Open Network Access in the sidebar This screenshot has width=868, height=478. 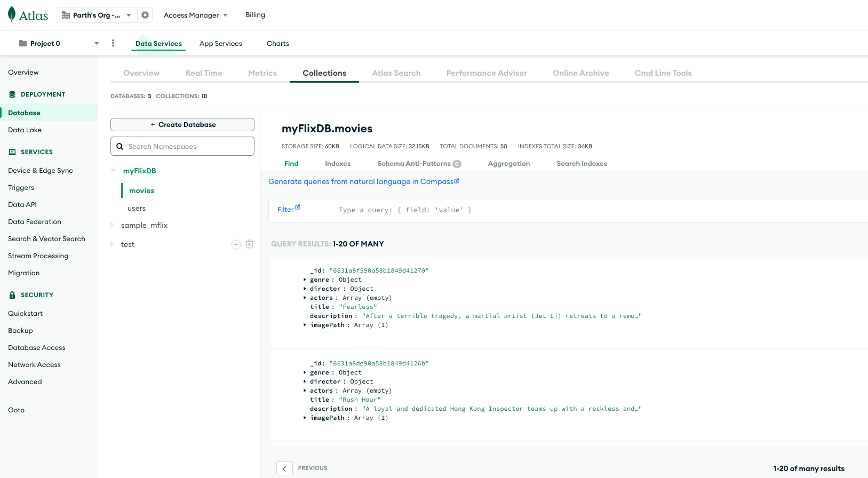pyautogui.click(x=34, y=365)
